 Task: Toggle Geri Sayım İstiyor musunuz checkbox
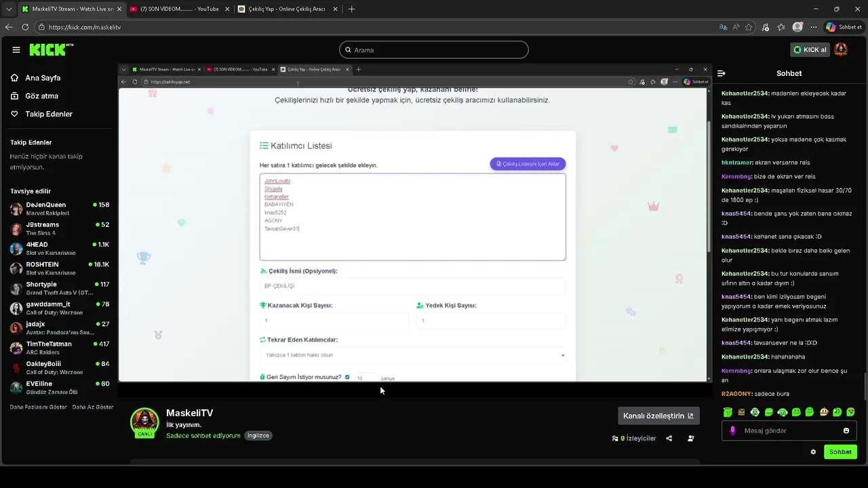click(347, 377)
